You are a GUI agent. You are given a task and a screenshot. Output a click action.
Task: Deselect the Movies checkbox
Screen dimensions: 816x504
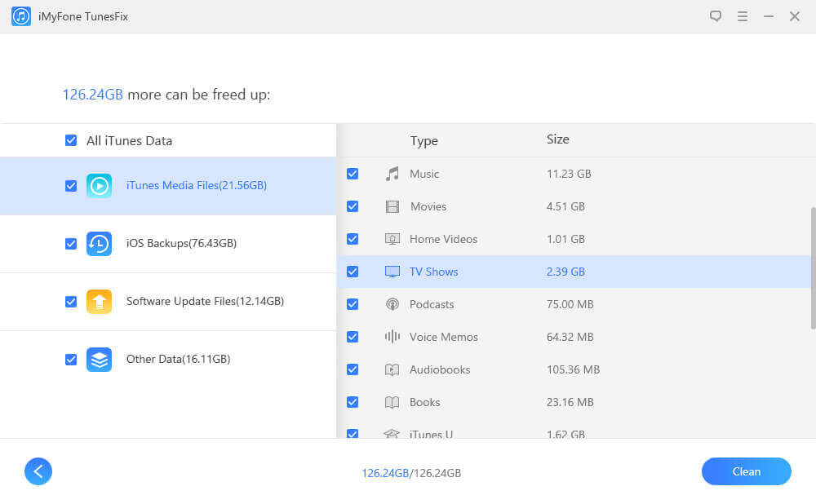tap(353, 206)
